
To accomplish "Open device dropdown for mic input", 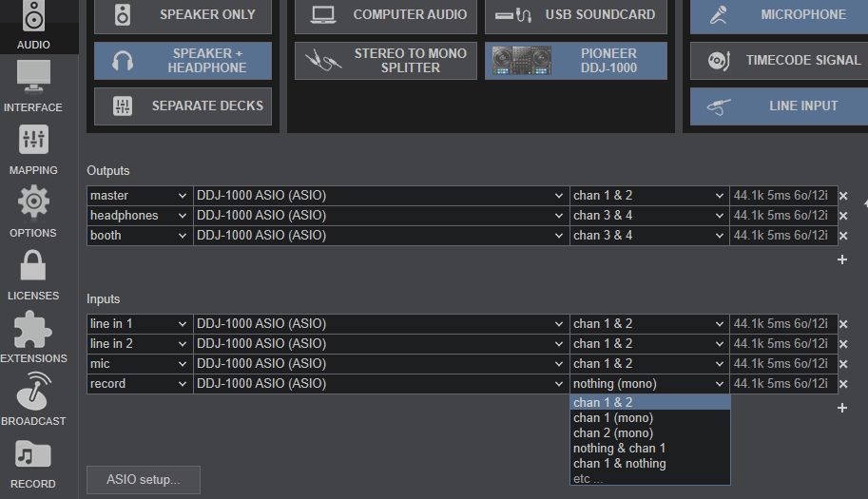I will 381,363.
